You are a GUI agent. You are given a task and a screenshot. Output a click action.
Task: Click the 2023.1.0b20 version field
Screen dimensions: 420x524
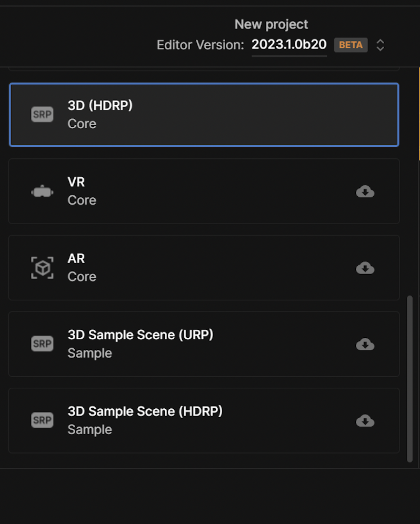tap(289, 44)
